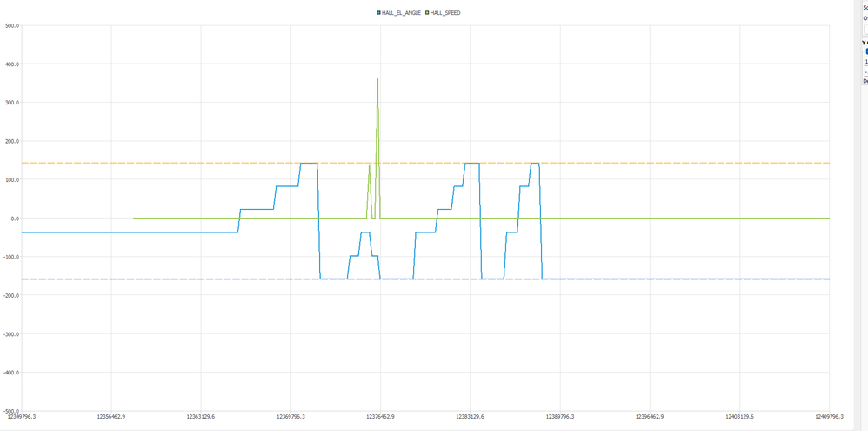Click the 12349796.3 x-axis label
This screenshot has width=868, height=431.
(21, 416)
